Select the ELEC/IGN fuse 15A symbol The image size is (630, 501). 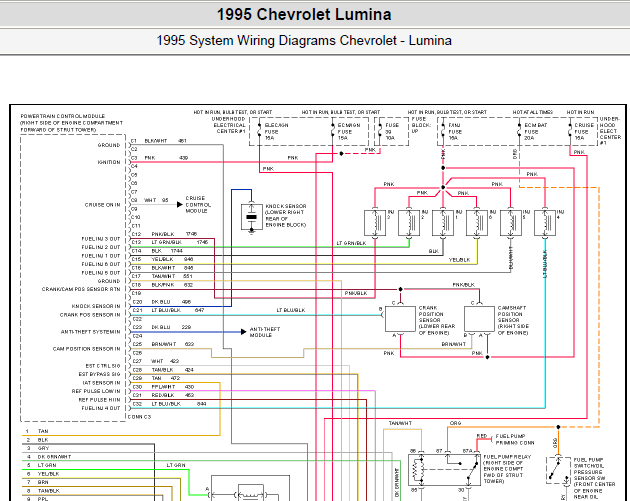259,131
